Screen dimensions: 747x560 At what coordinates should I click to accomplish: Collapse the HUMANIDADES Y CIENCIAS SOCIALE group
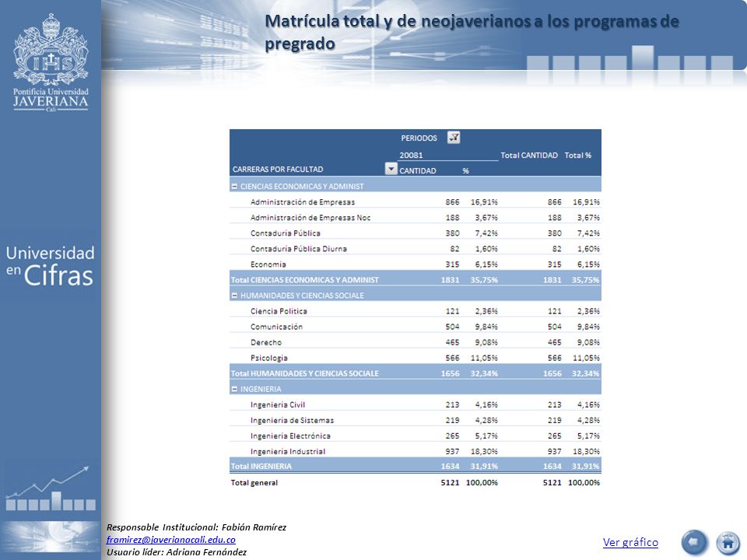coord(234,296)
